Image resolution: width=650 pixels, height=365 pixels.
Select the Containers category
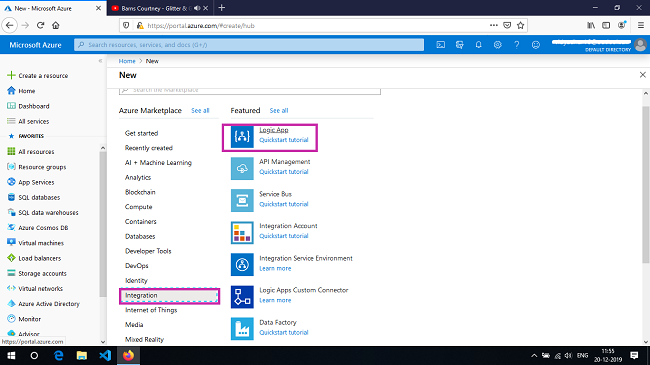pos(141,221)
